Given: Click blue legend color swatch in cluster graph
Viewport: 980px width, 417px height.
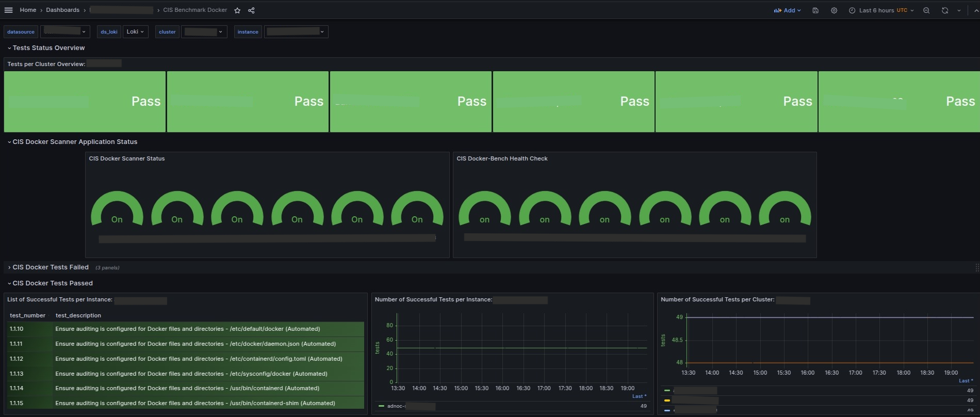Looking at the screenshot, I should point(667,410).
